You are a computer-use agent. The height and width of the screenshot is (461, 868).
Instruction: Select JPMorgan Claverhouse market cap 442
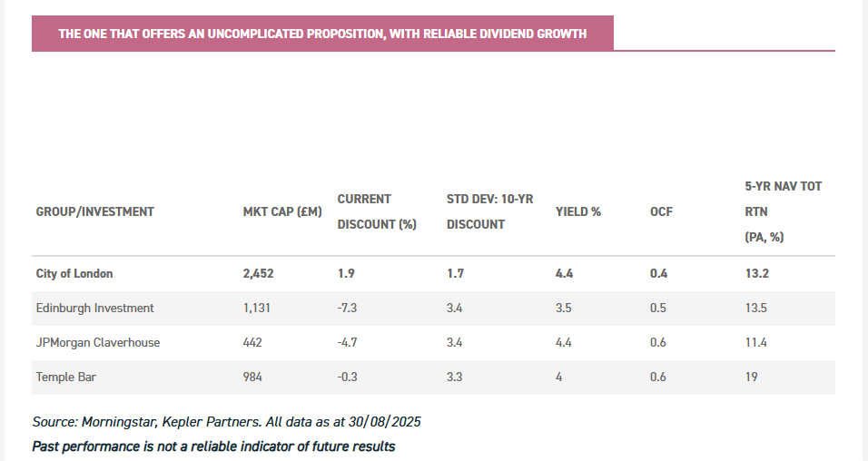252,342
